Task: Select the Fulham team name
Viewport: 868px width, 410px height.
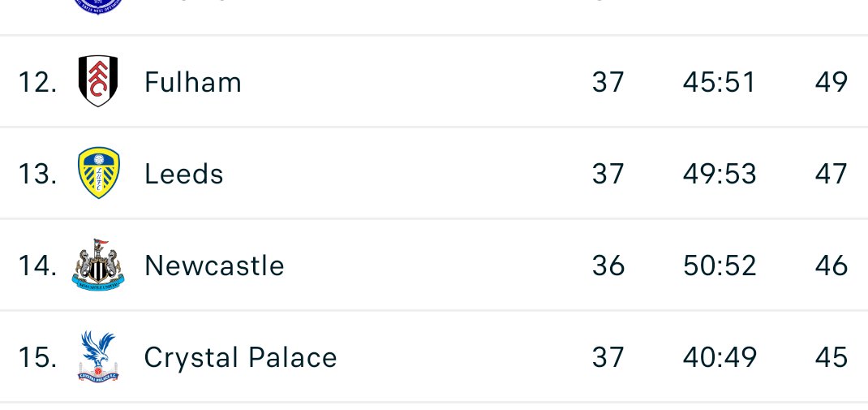Action: pos(192,82)
